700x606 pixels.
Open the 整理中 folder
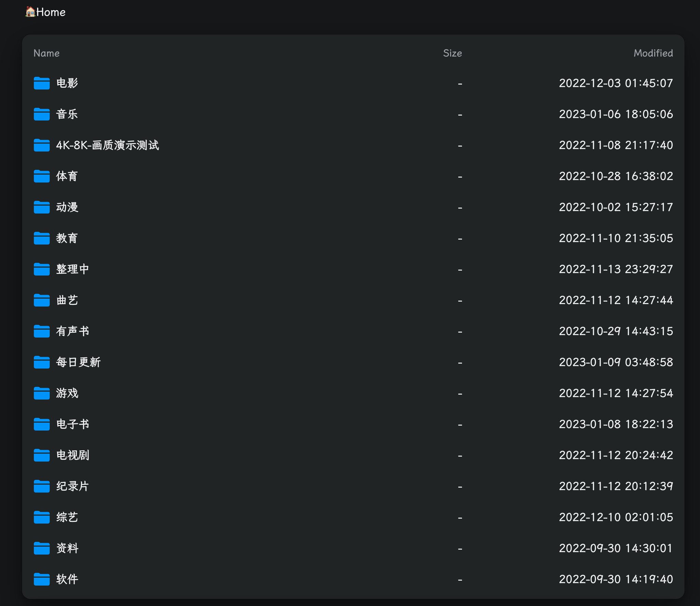tap(72, 269)
